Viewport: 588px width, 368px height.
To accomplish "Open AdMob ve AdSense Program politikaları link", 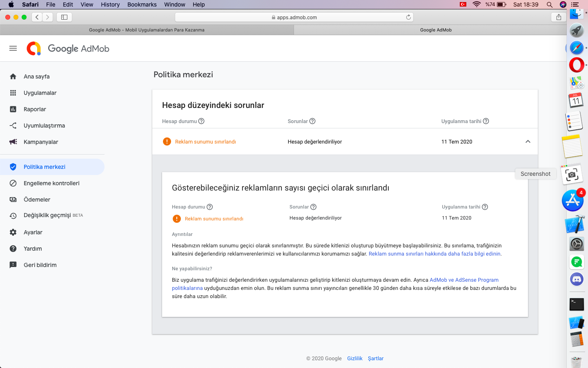I will [464, 280].
